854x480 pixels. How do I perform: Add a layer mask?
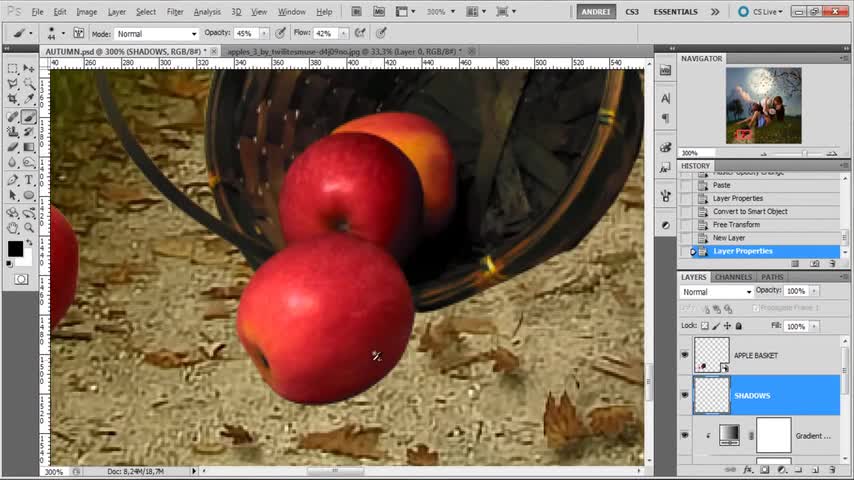(765, 470)
